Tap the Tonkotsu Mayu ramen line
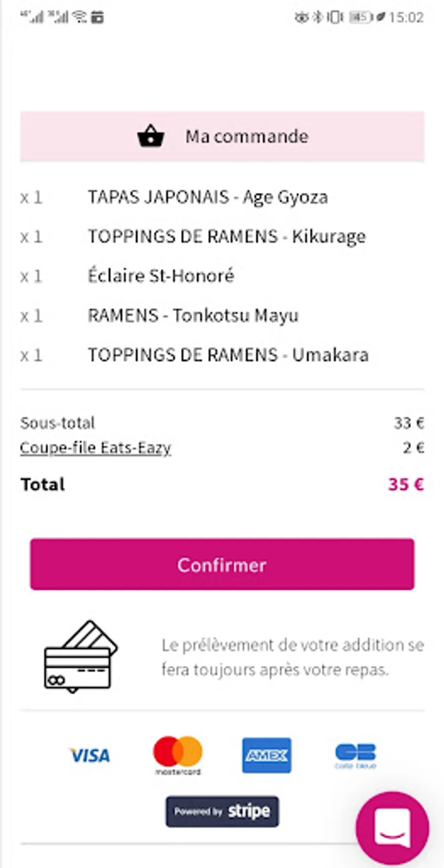 [193, 315]
